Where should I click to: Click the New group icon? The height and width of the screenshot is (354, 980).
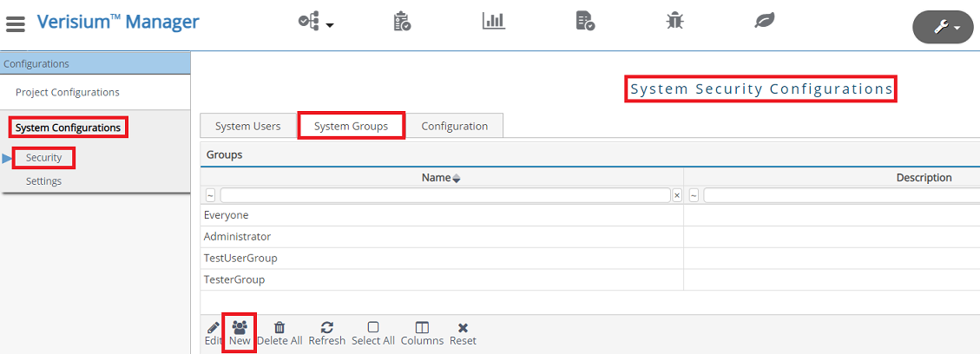point(240,328)
